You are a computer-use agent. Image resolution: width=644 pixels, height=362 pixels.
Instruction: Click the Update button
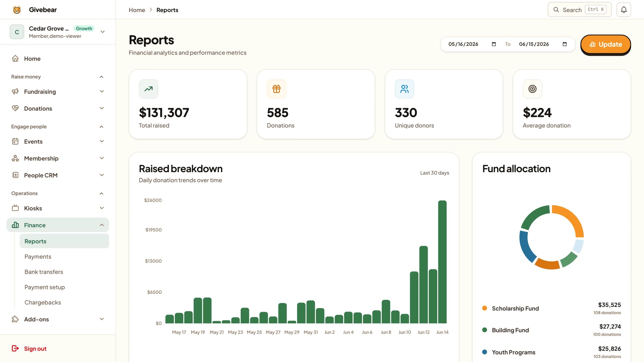click(606, 44)
